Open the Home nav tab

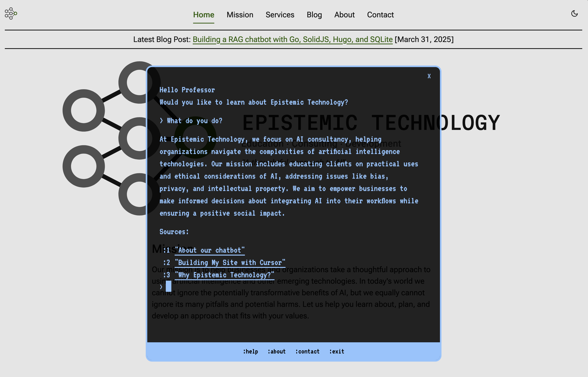coord(204,15)
